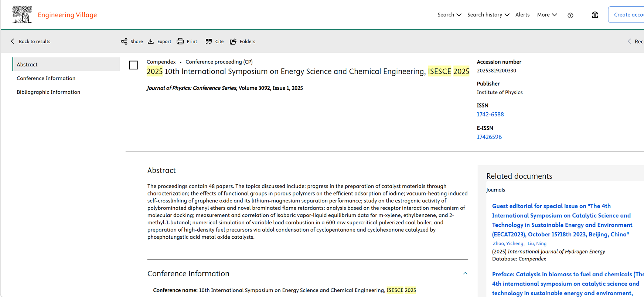Image resolution: width=644 pixels, height=297 pixels.
Task: Click the Elsevier tree logo
Action: coord(22,15)
